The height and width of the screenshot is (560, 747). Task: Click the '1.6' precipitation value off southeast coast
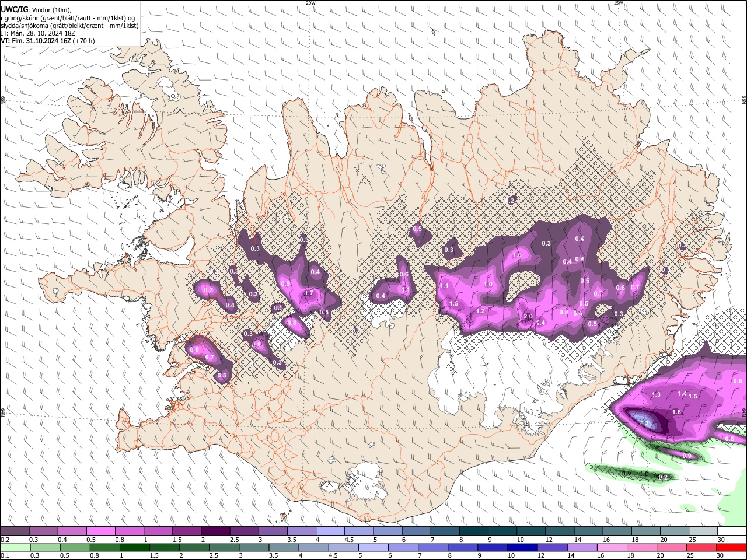click(677, 412)
